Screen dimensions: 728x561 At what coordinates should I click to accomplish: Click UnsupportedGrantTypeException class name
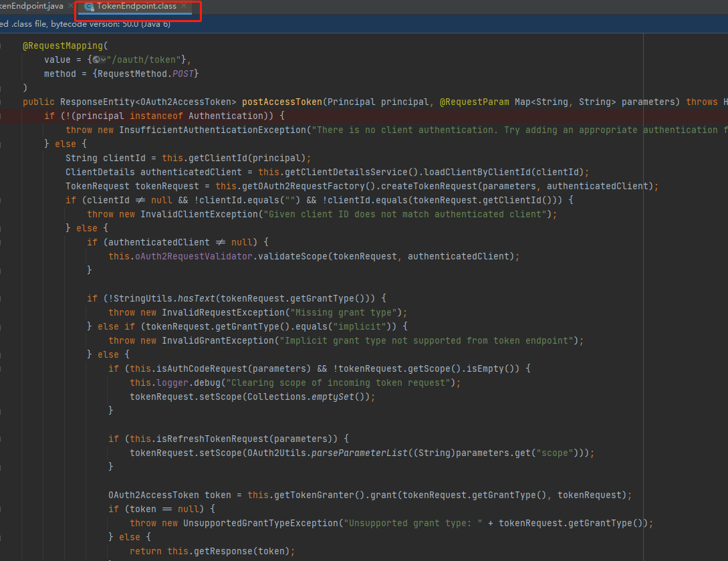point(261,523)
